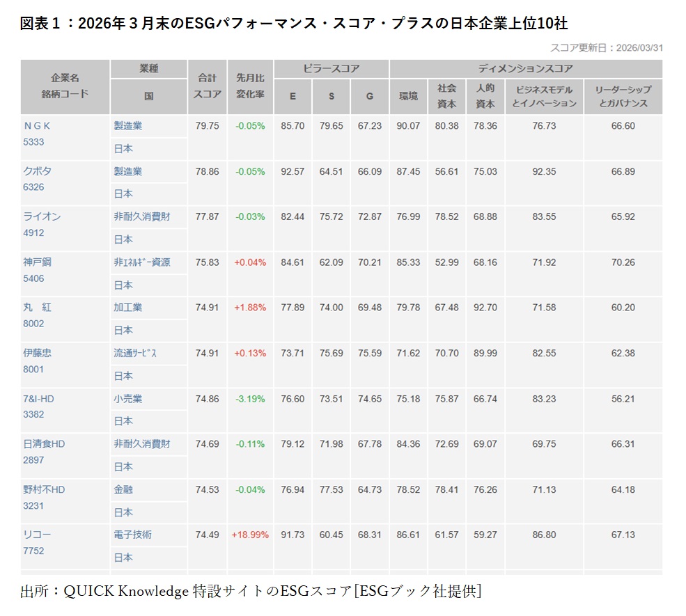Click the クボタ company name link
The height and width of the screenshot is (616, 686).
pyautogui.click(x=37, y=171)
